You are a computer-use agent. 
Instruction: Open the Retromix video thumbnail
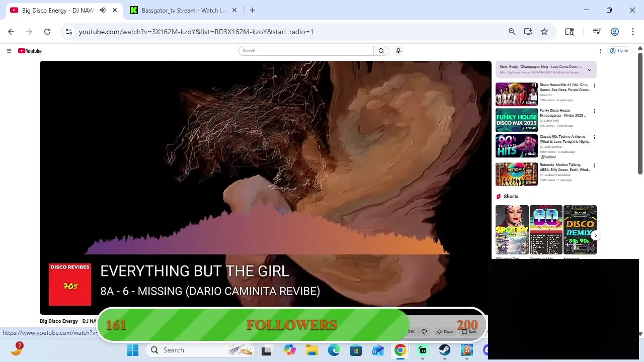click(x=517, y=174)
